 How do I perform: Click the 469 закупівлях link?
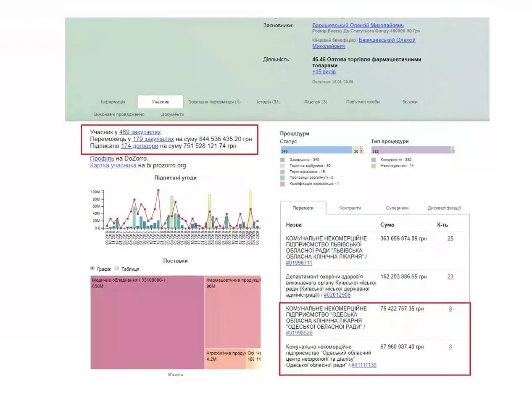point(140,132)
